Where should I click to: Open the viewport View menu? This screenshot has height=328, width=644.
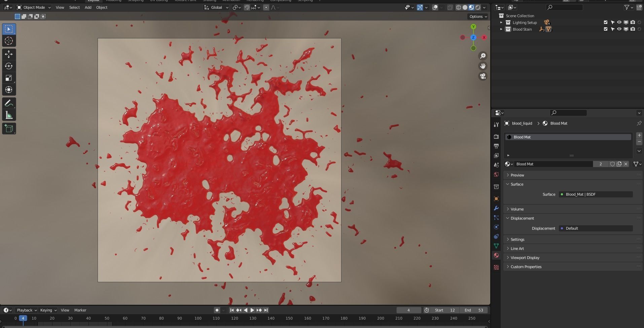pos(60,7)
